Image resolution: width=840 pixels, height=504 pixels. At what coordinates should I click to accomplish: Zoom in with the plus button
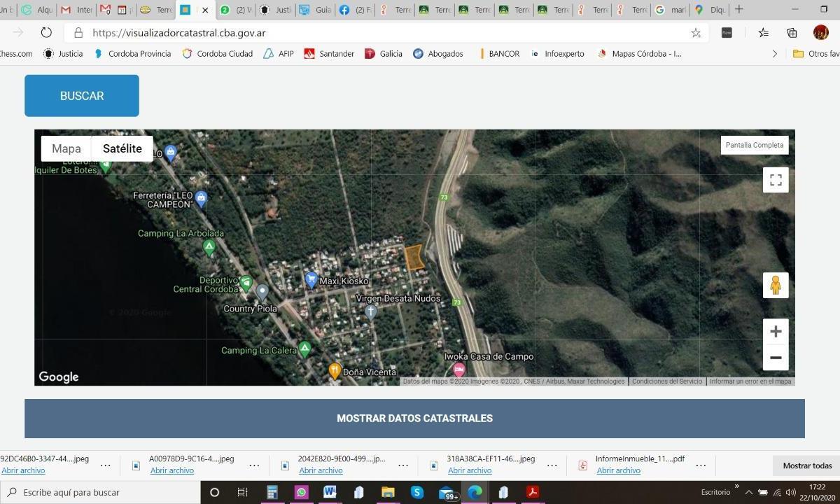776,332
